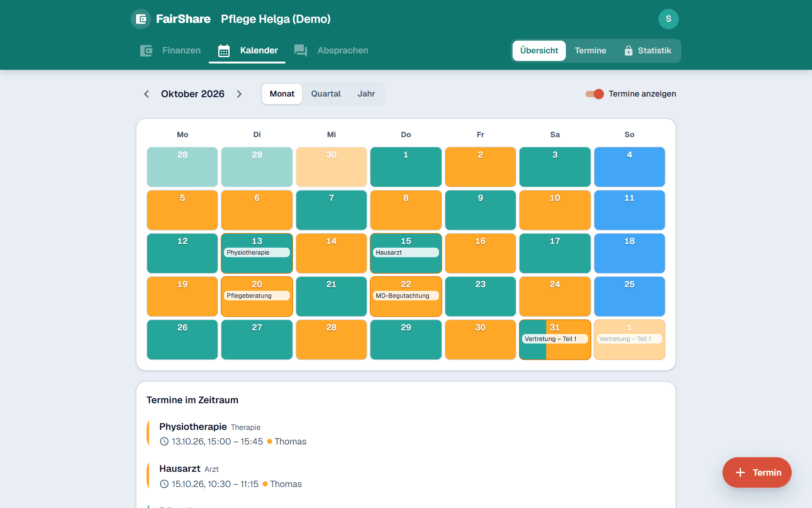812x508 pixels.
Task: Select blue Sunday cell 18
Action: coord(629,253)
